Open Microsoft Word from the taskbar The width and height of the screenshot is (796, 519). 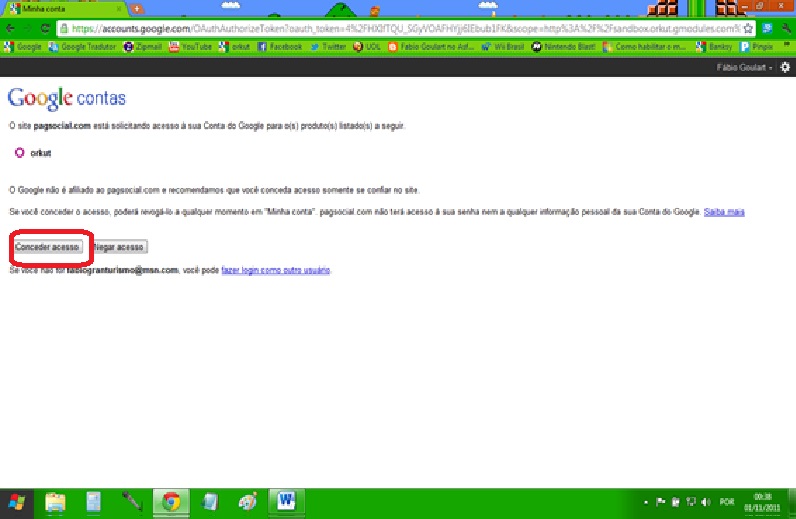(x=284, y=501)
